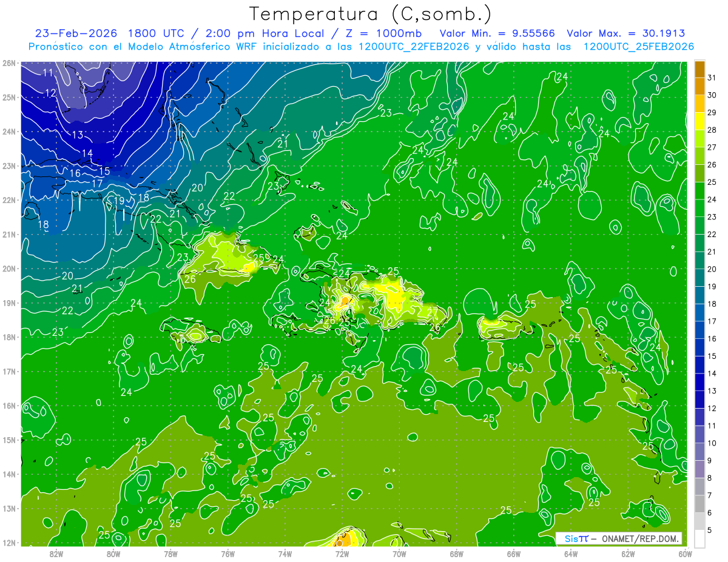Image resolution: width=728 pixels, height=562 pixels.
Task: Click the legend color band between 13 and 14
Action: (x=699, y=383)
